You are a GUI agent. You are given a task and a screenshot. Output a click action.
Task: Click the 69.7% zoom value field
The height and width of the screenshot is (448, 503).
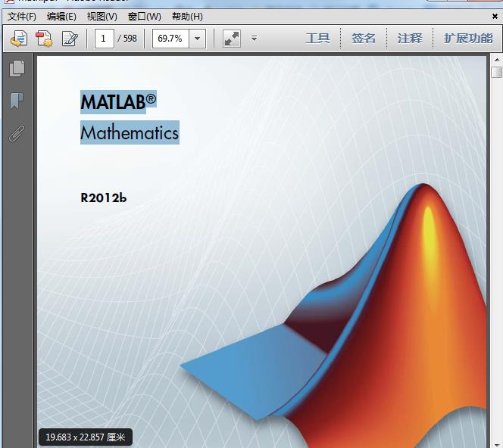pos(170,39)
